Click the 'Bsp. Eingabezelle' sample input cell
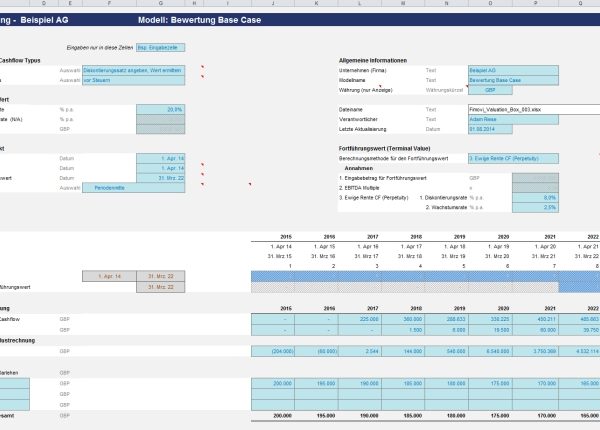This screenshot has height=430, width=600. click(x=160, y=46)
